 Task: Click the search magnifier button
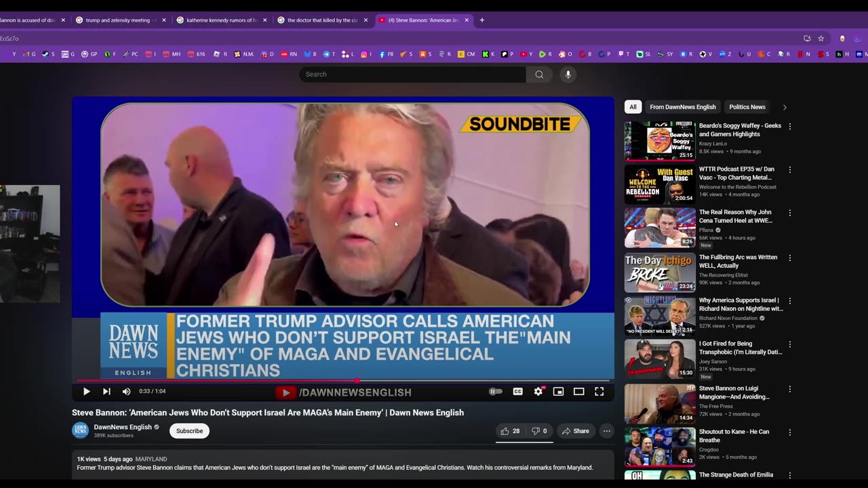(539, 74)
